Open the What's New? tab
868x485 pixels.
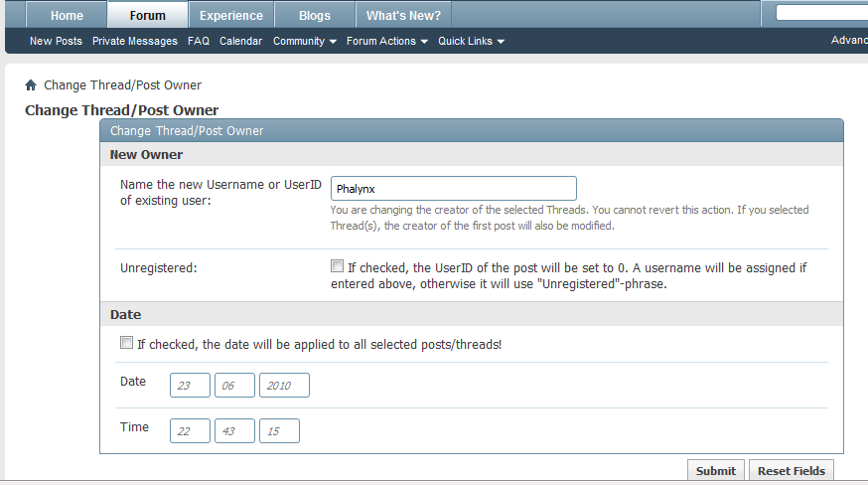pos(403,16)
